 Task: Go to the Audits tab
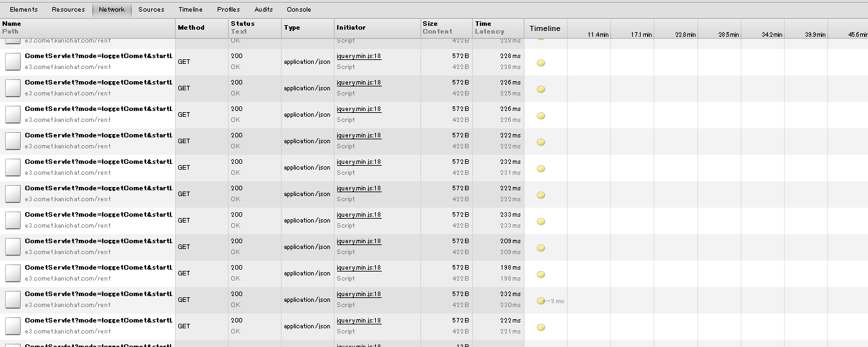tap(263, 10)
